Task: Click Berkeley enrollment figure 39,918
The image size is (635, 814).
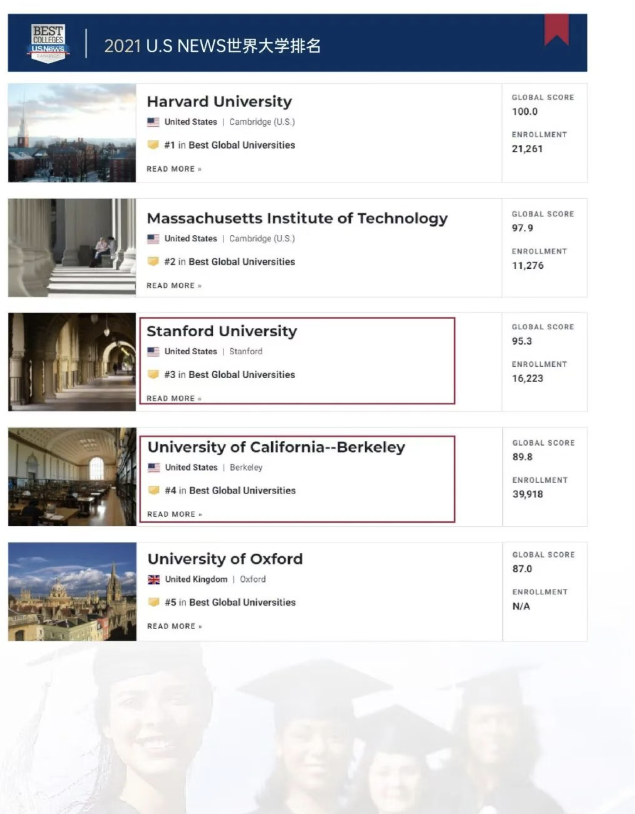Action: point(528,495)
